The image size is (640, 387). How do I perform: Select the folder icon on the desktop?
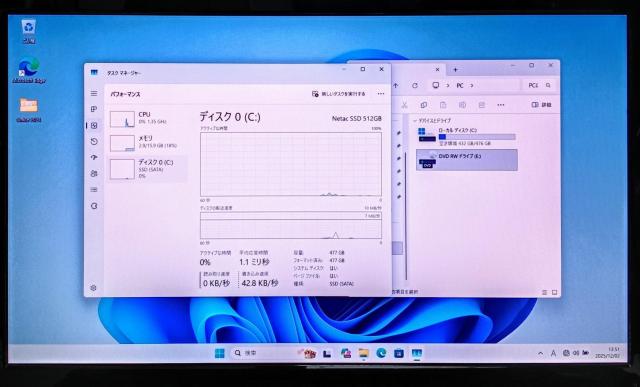29,109
